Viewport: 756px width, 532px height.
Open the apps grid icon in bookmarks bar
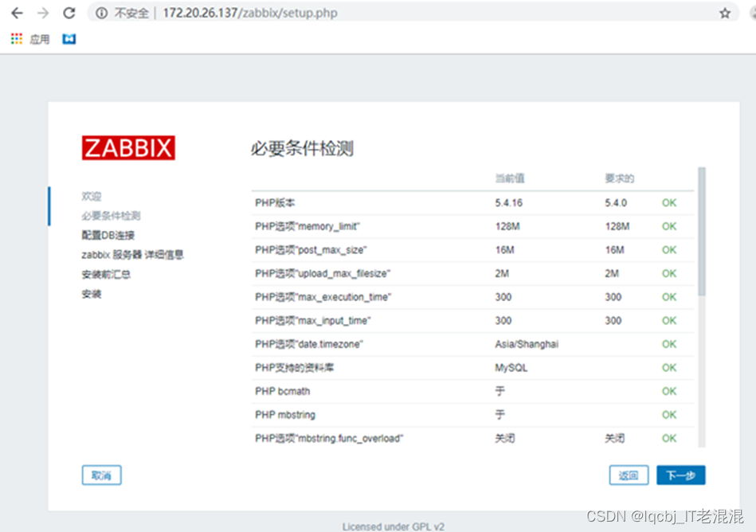coord(17,39)
